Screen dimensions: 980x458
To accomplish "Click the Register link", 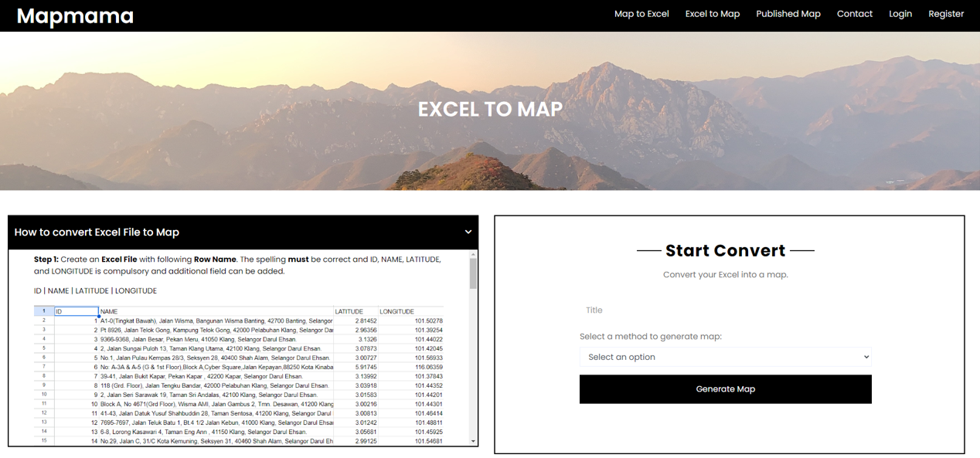I will tap(945, 14).
